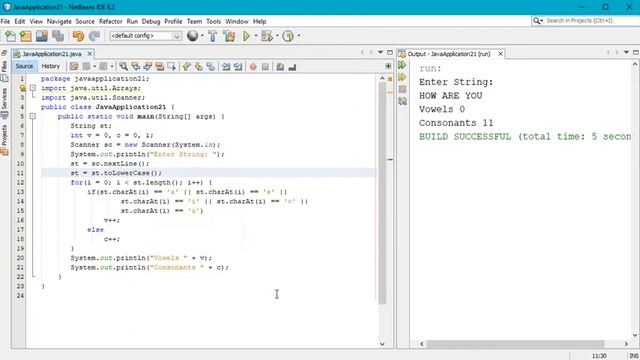This screenshot has height=360, width=640.
Task: Expand the Run Project dropdown arrow
Action: tap(256, 36)
